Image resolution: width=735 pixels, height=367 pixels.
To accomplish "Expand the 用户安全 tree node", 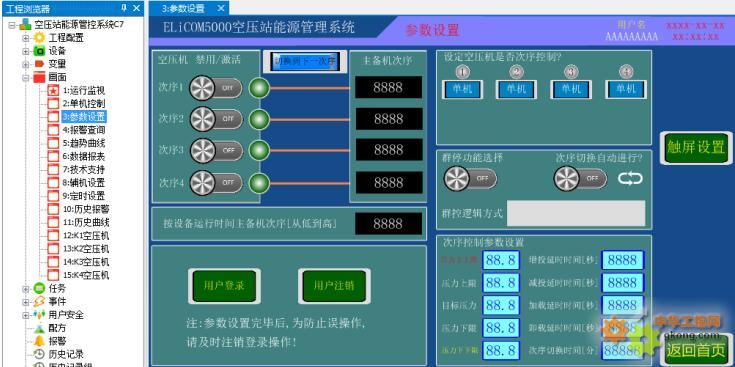I will tap(26, 315).
